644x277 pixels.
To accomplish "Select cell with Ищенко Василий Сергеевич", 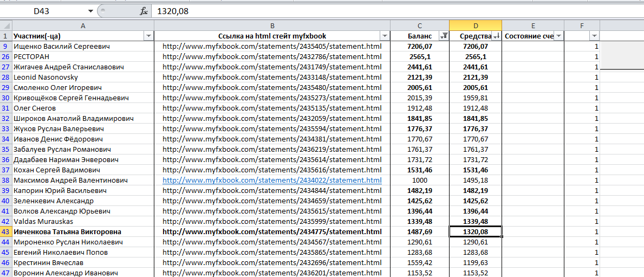I will (83, 47).
